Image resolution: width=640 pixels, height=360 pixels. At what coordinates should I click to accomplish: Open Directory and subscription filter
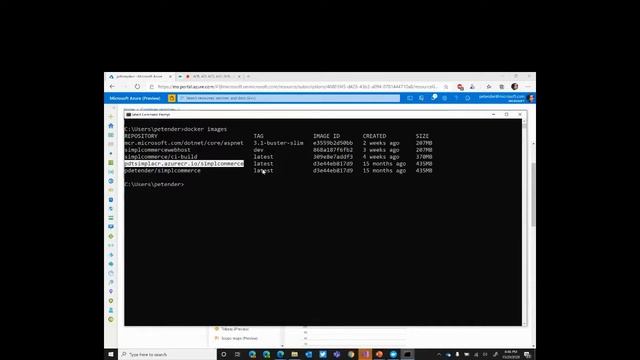click(422, 98)
